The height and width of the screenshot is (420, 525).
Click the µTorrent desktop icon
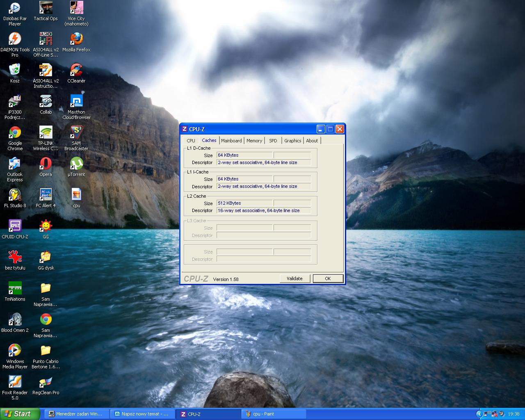click(x=76, y=164)
